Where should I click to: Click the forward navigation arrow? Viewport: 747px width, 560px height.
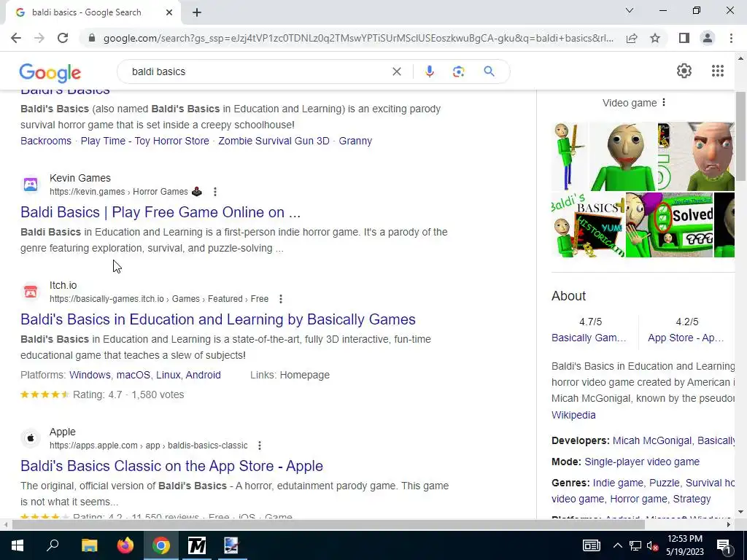pos(39,38)
